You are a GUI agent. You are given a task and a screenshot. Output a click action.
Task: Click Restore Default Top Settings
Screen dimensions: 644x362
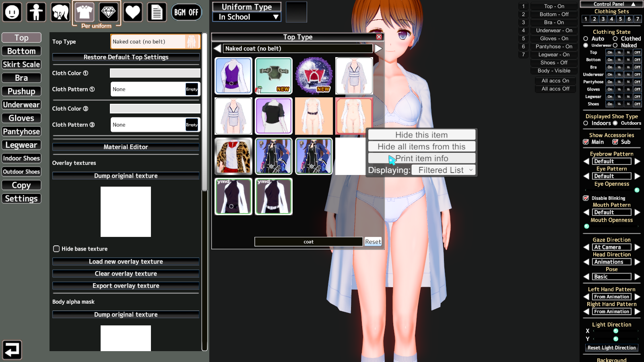[x=126, y=57]
